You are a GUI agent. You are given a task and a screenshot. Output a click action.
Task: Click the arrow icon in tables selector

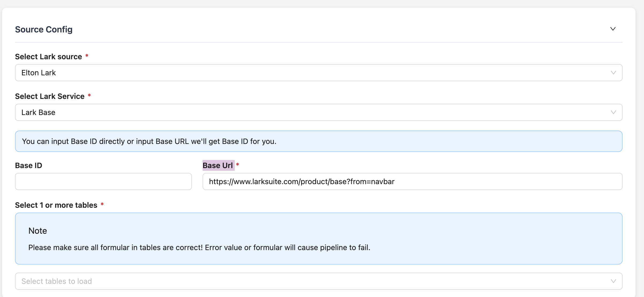(613, 281)
